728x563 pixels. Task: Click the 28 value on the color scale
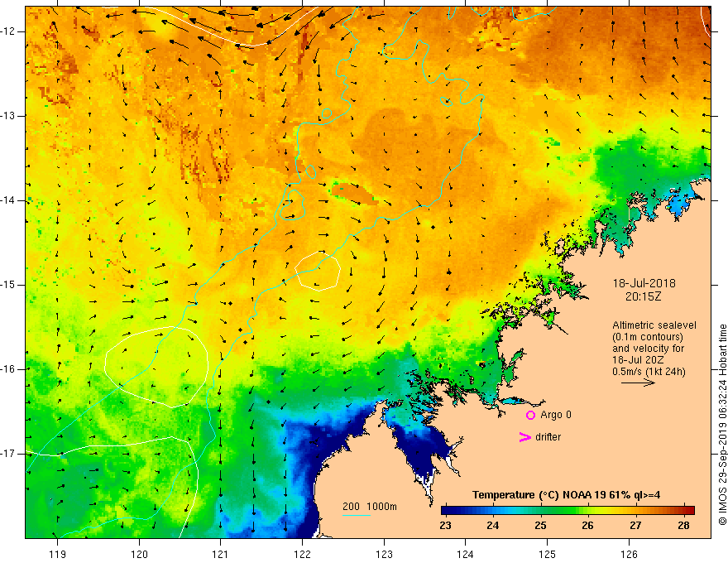[683, 526]
